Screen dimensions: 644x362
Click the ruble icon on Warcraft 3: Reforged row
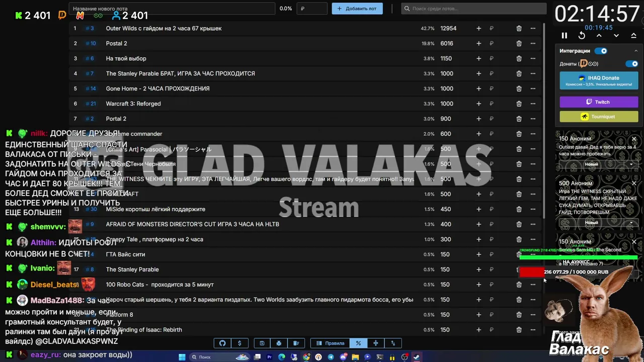(492, 104)
